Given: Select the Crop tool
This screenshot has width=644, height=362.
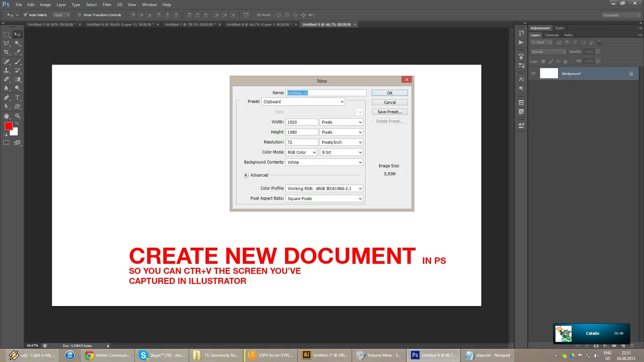Looking at the screenshot, I should point(6,52).
